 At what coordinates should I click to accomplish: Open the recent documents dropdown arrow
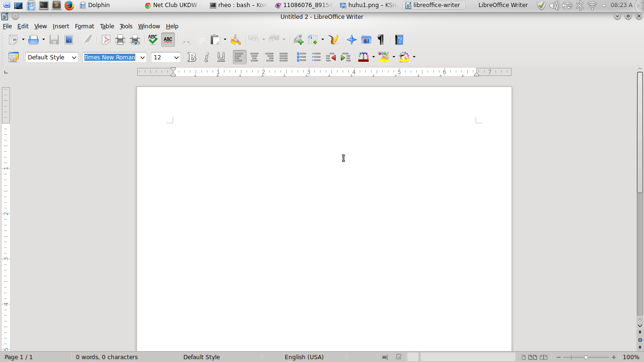[x=43, y=40]
